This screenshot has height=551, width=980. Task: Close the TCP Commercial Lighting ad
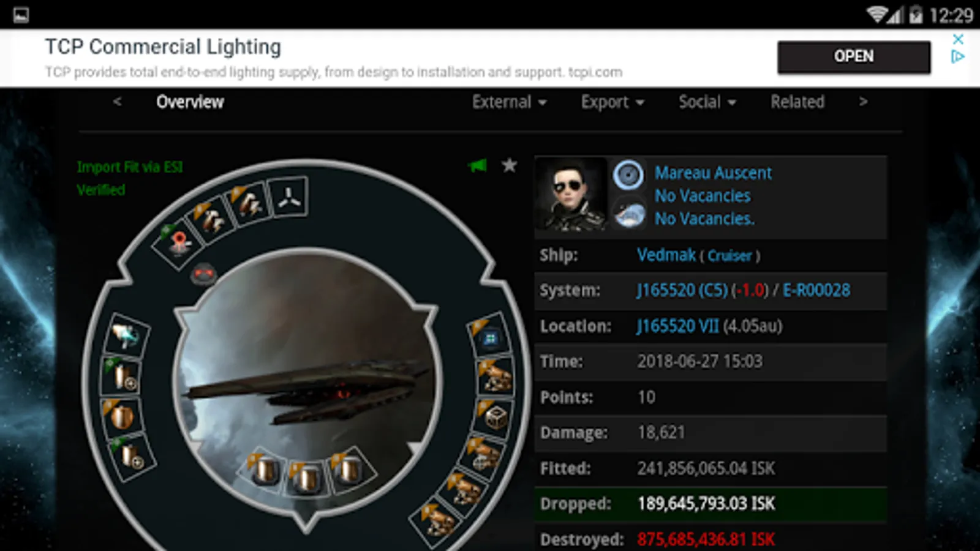pos(958,39)
